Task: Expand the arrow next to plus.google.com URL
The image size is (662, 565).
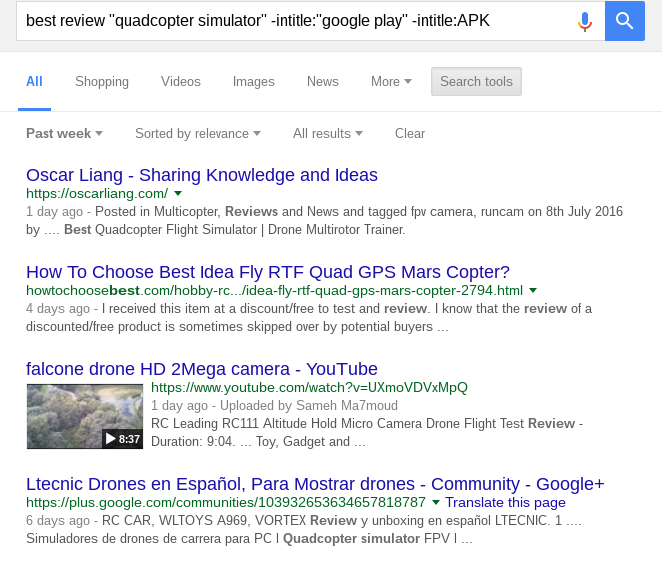Action: click(x=436, y=503)
